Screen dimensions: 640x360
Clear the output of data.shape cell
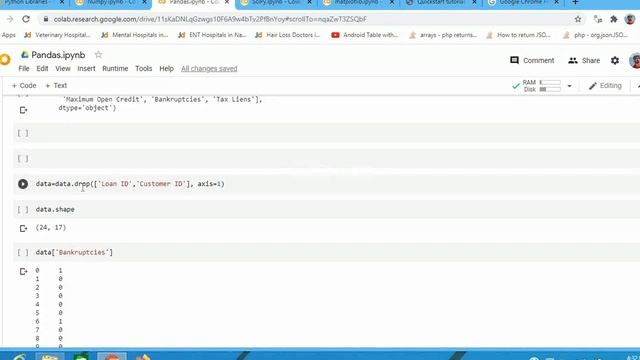tap(23, 229)
